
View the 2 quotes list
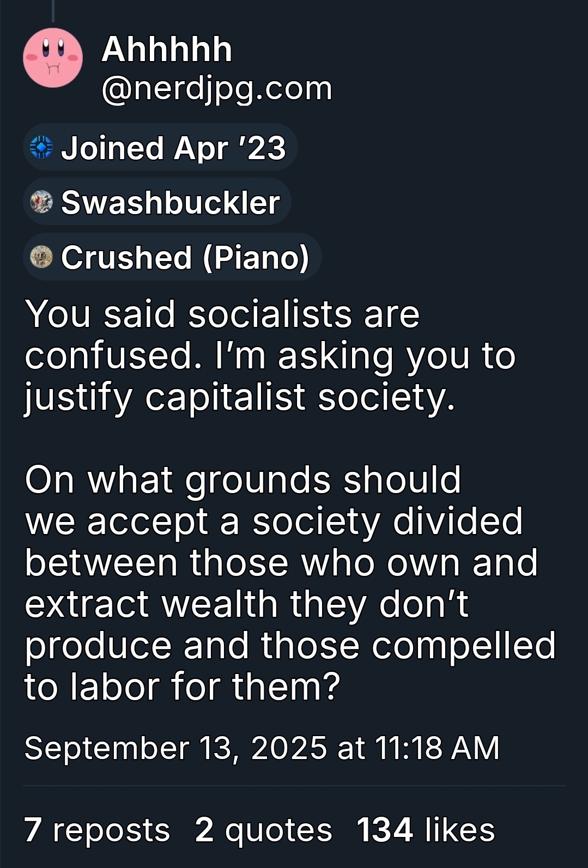point(263,830)
